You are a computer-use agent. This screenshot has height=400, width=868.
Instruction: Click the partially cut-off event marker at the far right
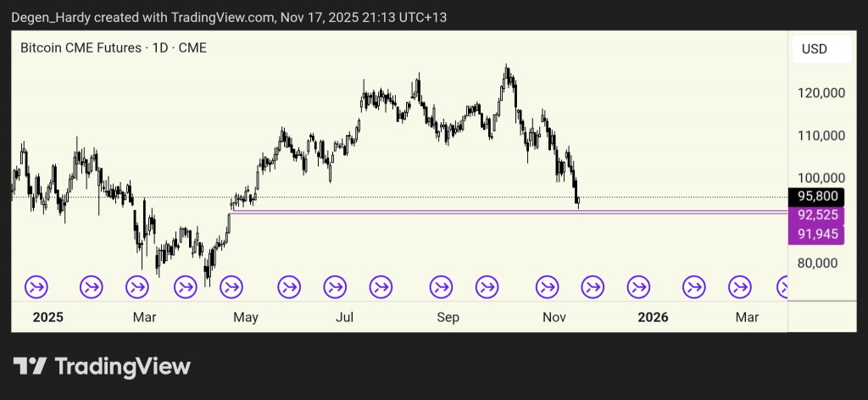point(784,287)
